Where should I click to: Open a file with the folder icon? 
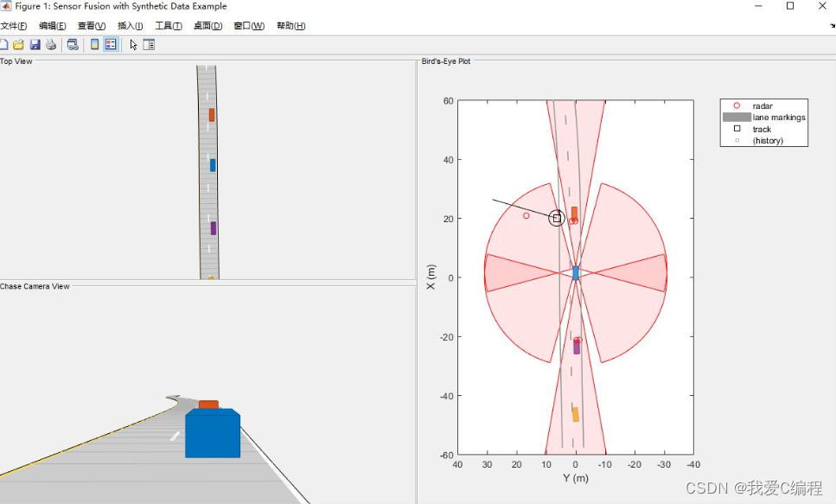pos(18,44)
